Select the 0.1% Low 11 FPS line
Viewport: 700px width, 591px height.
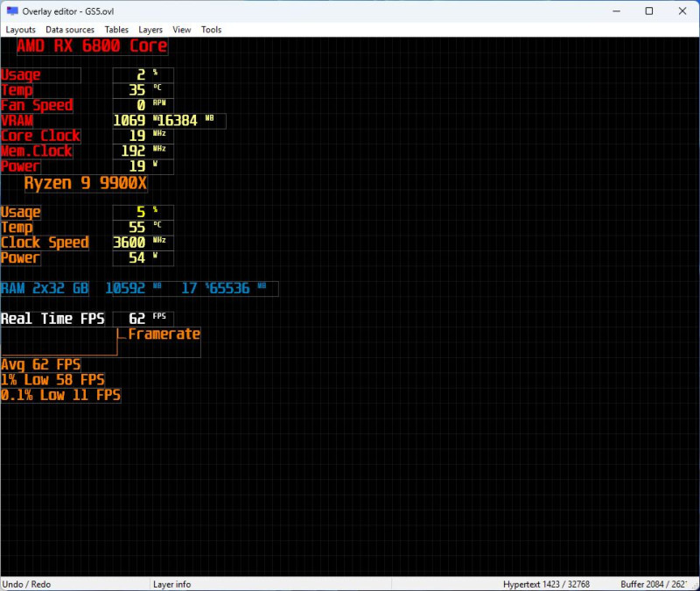click(x=60, y=396)
